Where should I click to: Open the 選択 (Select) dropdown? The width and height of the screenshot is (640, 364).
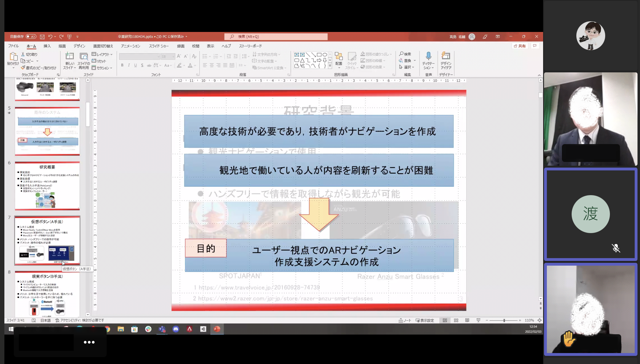click(407, 67)
